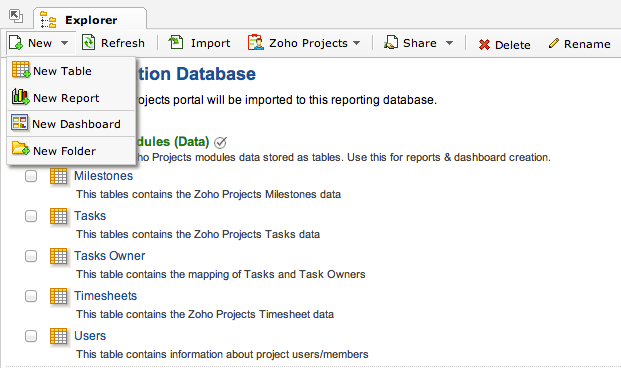Expand the Zoho Projects dropdown arrow
Screen dimensions: 621x368
pyautogui.click(x=356, y=43)
